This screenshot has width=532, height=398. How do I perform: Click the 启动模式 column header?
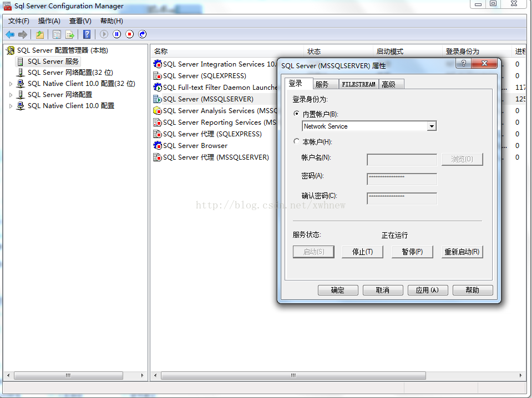click(x=408, y=52)
